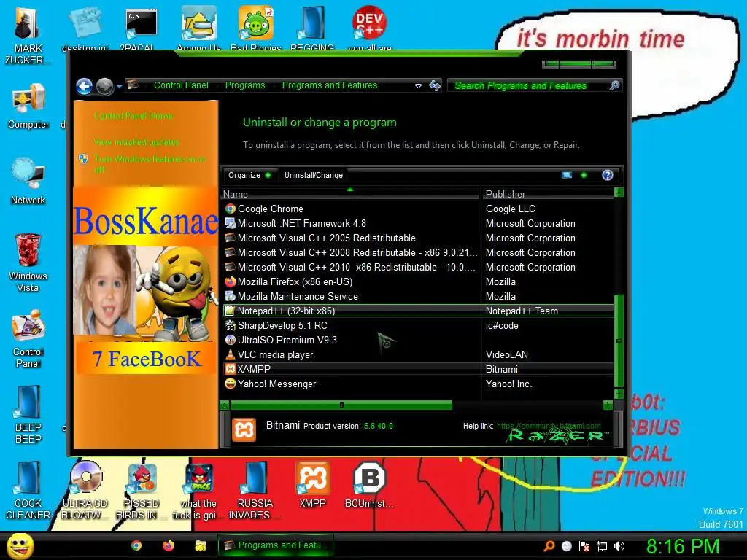Image resolution: width=747 pixels, height=560 pixels.
Task: Select XAMPP icon in program list
Action: (230, 369)
